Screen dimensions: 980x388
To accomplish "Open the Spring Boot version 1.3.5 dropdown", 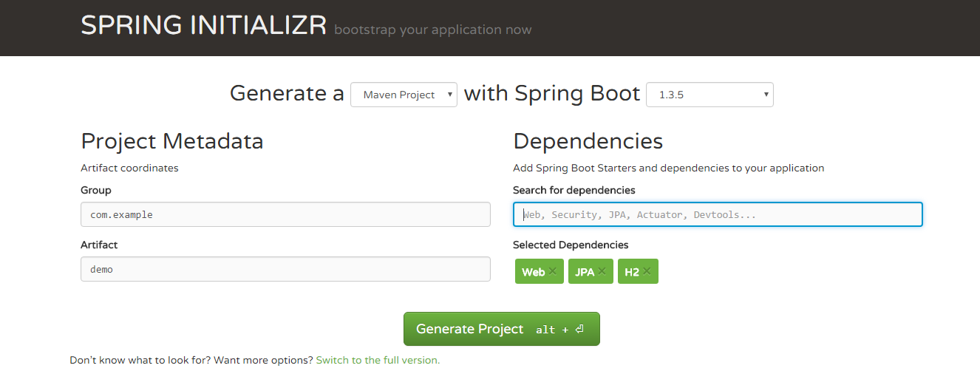I will click(x=710, y=95).
